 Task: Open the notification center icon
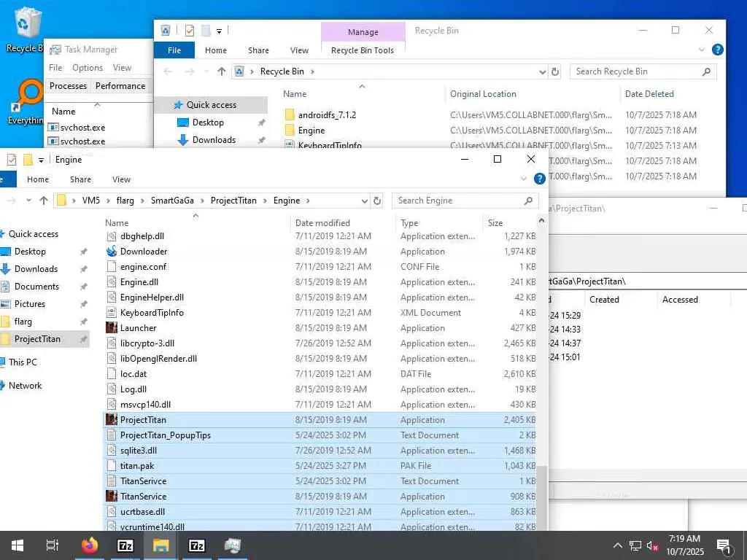click(x=724, y=546)
